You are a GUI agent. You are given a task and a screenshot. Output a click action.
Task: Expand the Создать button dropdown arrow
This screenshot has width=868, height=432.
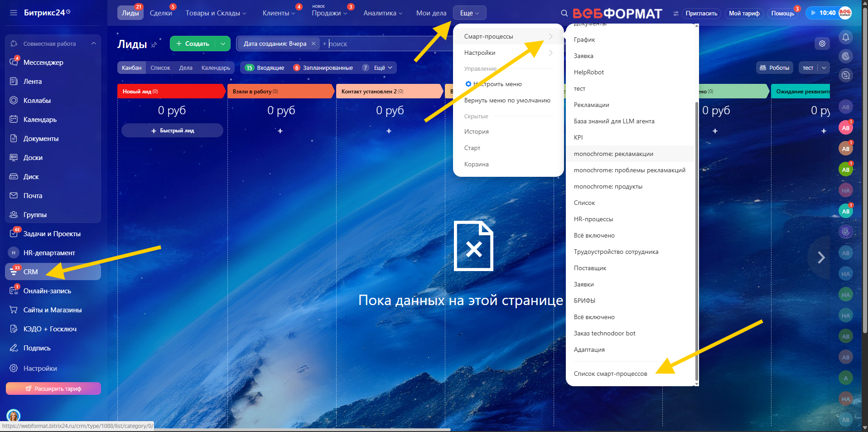223,44
